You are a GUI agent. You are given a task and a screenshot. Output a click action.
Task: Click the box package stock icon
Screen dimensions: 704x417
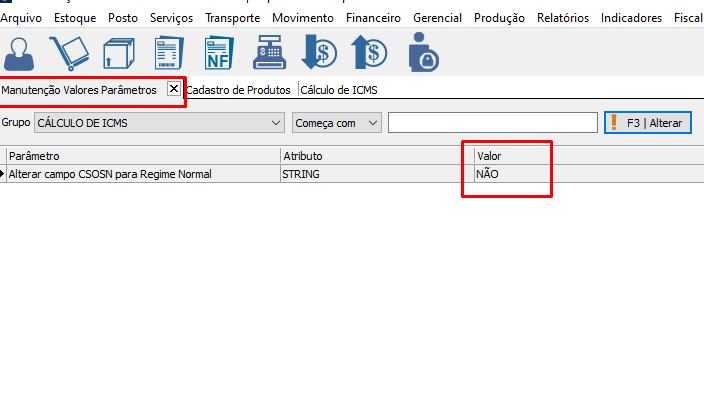pos(118,53)
